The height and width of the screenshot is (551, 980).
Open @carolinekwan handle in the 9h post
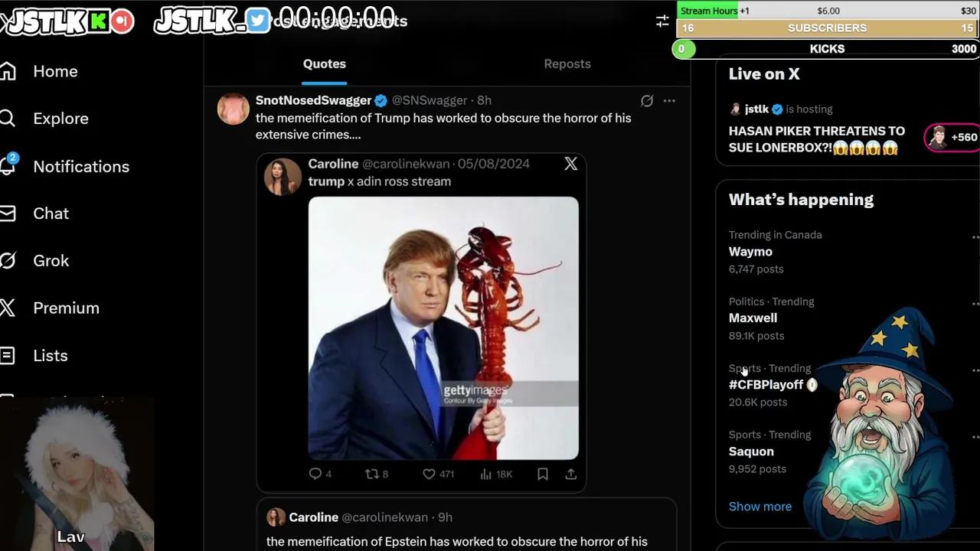click(x=385, y=517)
